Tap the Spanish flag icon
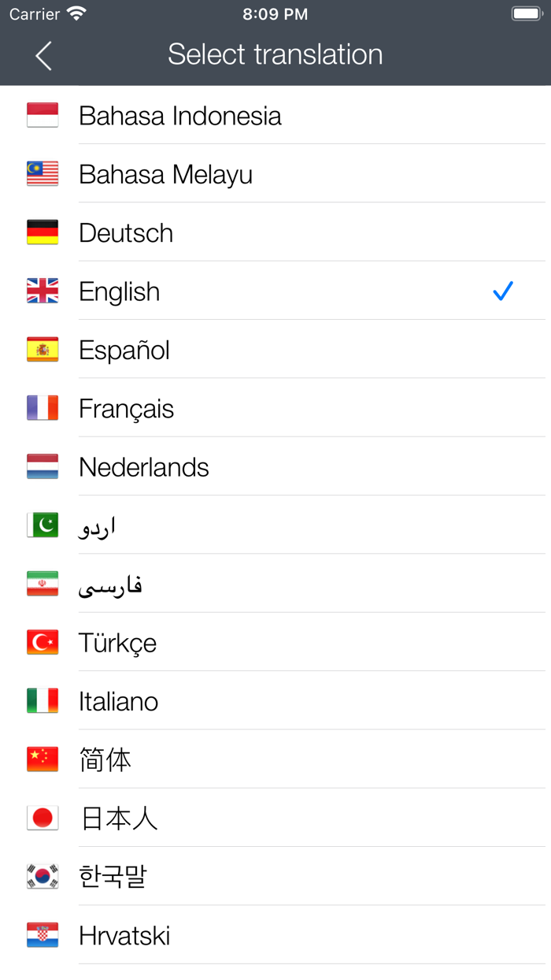 43,350
